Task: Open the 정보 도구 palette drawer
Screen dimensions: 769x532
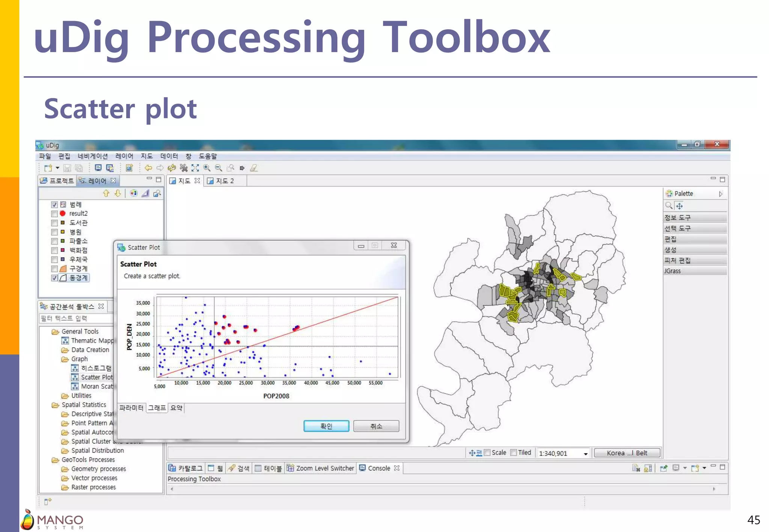Action: pyautogui.click(x=695, y=218)
